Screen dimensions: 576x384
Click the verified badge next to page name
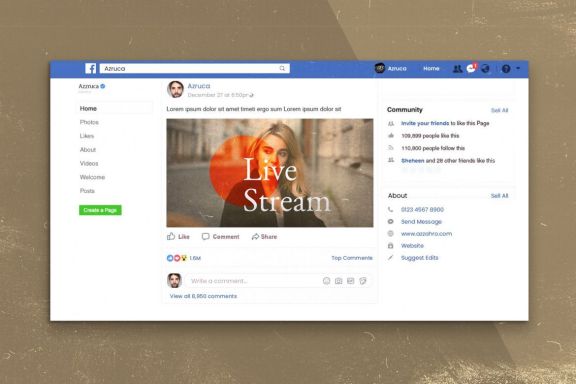tap(103, 86)
